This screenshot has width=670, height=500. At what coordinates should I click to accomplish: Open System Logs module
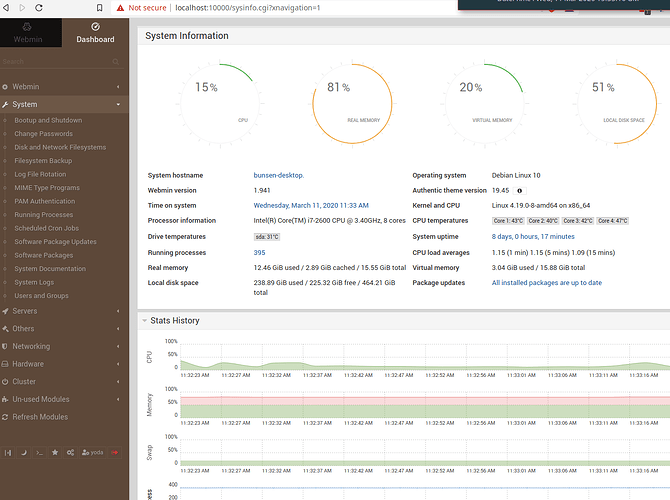(34, 282)
